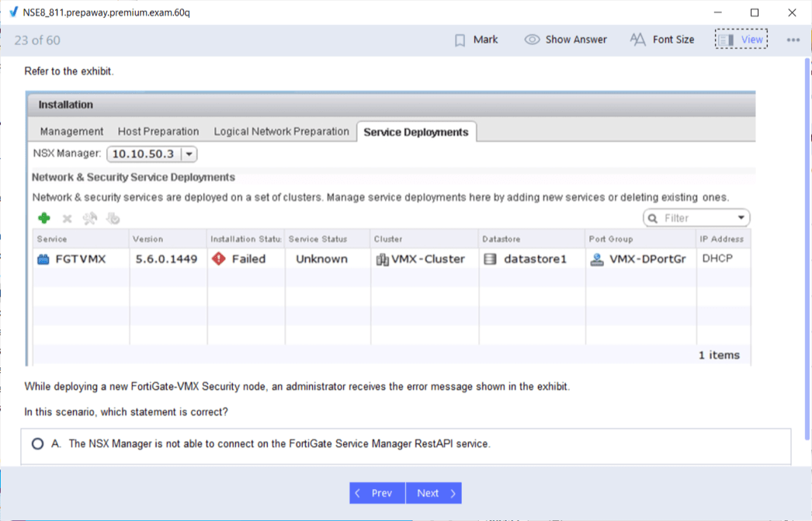
Task: Click the Cluster column header
Action: pyautogui.click(x=425, y=238)
